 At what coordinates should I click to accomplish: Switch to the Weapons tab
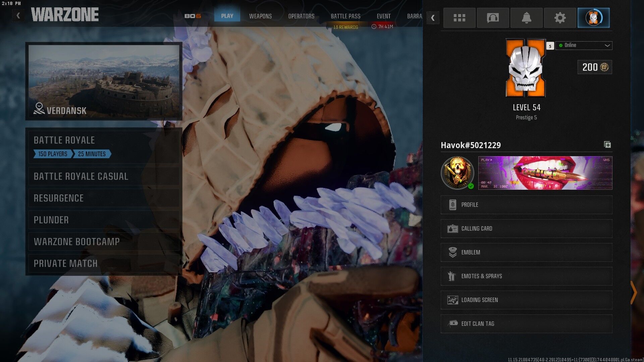(260, 16)
